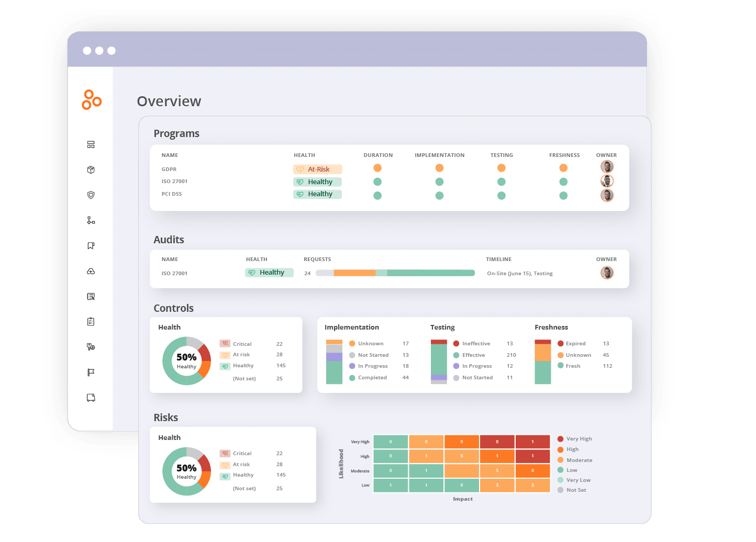The height and width of the screenshot is (542, 756).
Task: Click the GDPR row owner avatar
Action: (607, 167)
